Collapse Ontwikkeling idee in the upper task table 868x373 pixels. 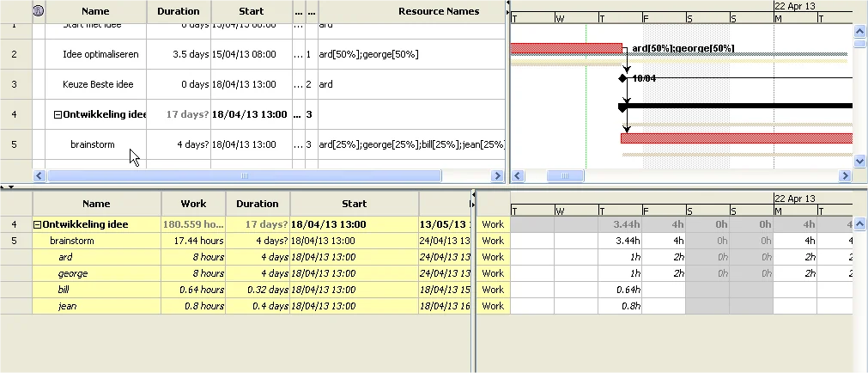pos(58,114)
